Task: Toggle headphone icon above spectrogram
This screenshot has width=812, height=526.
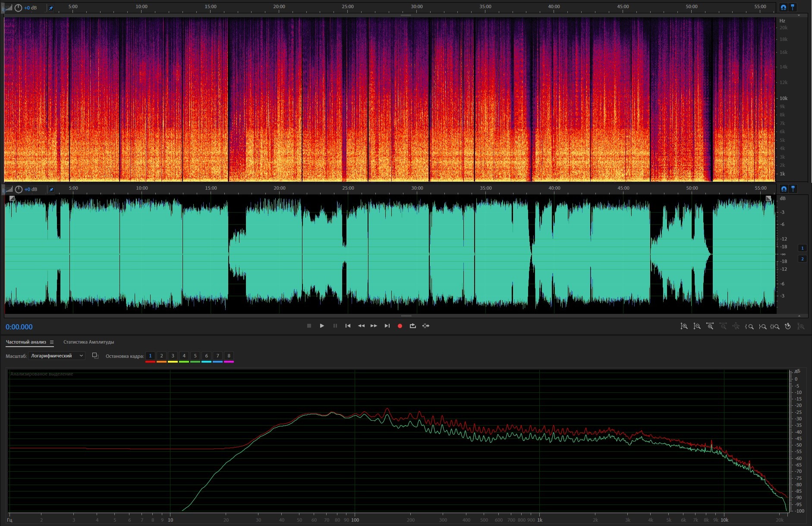Action: [783, 7]
